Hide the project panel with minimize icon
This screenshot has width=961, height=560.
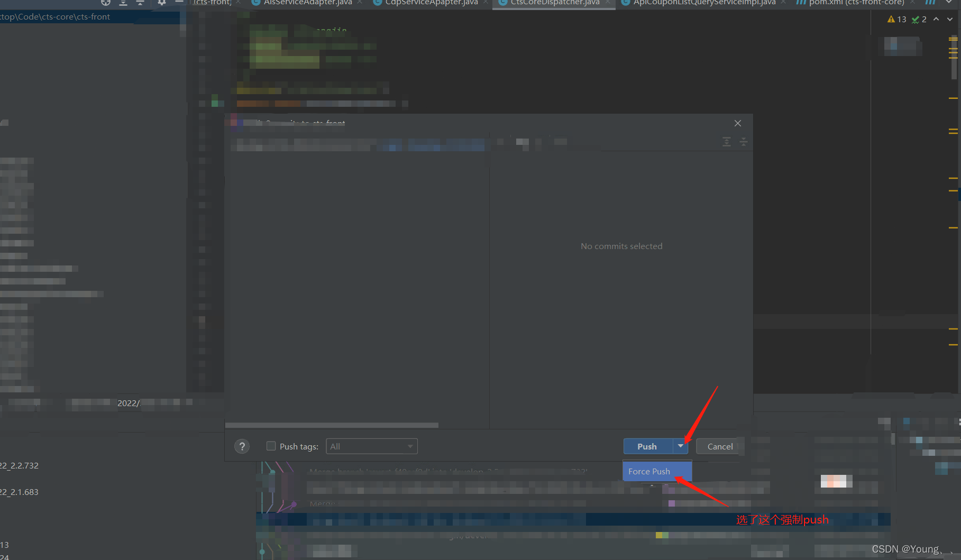tap(179, 2)
